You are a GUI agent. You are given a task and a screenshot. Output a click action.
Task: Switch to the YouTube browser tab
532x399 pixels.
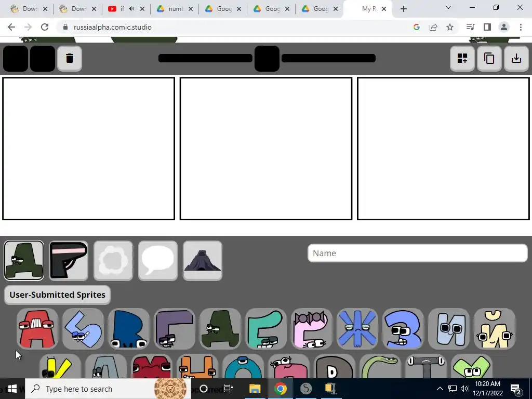[x=121, y=9]
